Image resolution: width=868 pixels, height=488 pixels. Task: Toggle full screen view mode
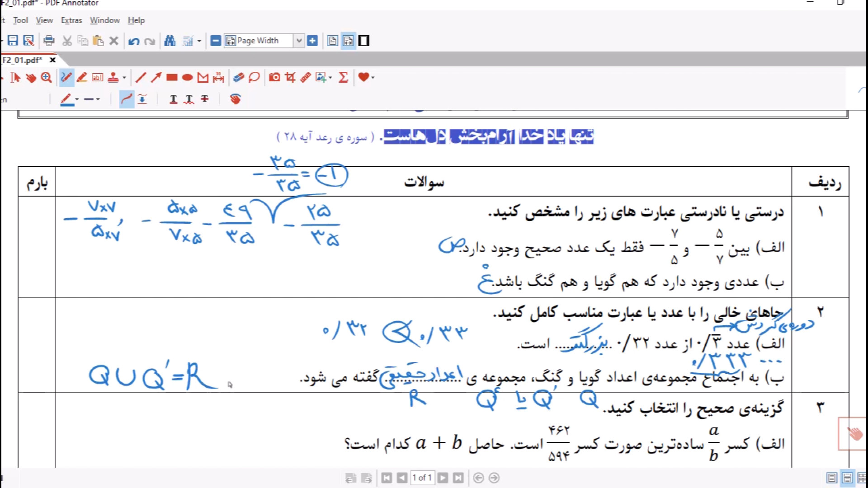pyautogui.click(x=364, y=41)
